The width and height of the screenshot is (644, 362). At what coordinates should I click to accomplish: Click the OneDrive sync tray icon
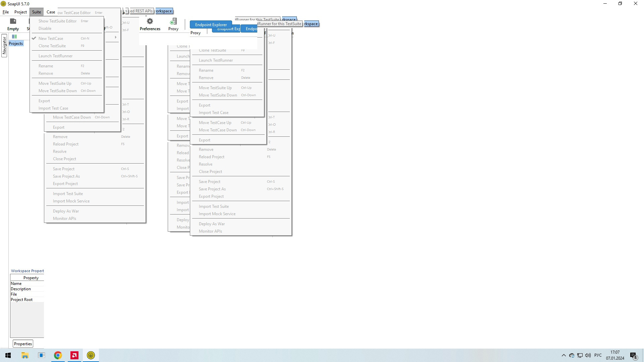(x=572, y=355)
